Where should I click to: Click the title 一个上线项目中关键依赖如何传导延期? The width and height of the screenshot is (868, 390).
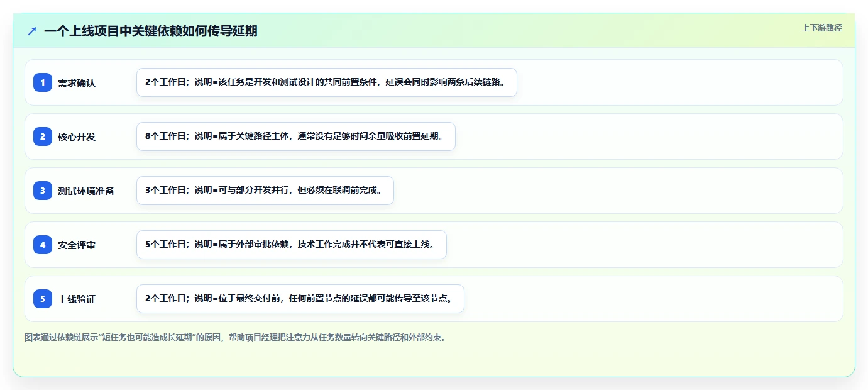pos(151,31)
